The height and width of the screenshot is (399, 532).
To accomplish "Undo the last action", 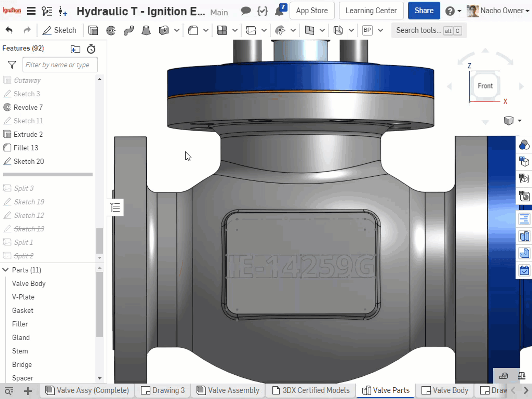I will tap(9, 30).
